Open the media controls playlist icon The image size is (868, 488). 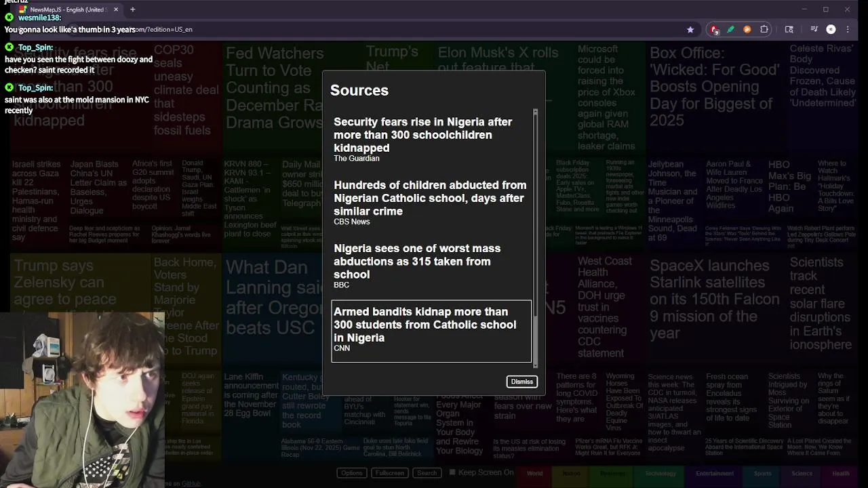814,29
